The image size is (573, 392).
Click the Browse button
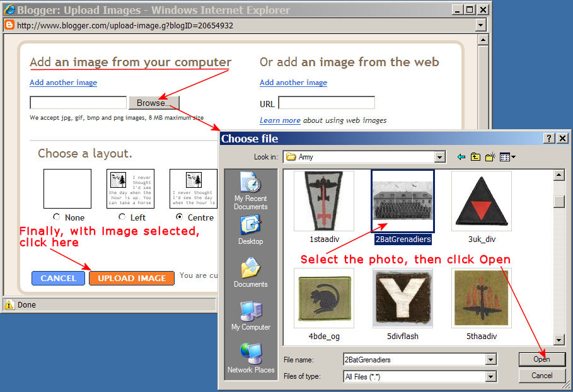[154, 103]
